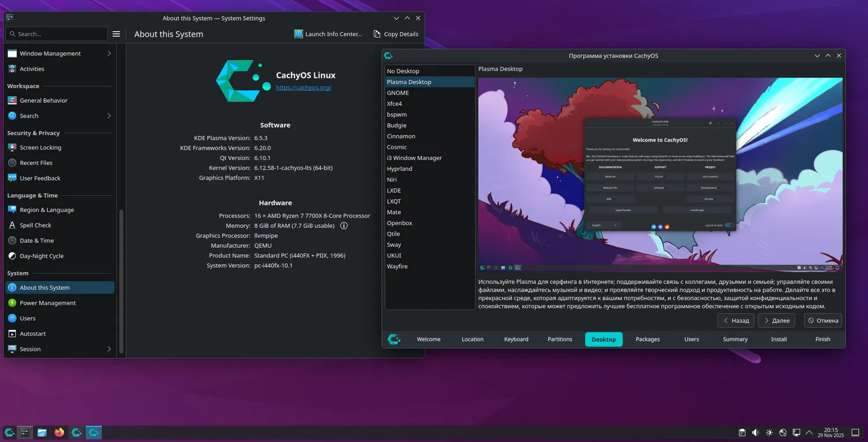Select Openbox in the desktop list

click(x=430, y=223)
